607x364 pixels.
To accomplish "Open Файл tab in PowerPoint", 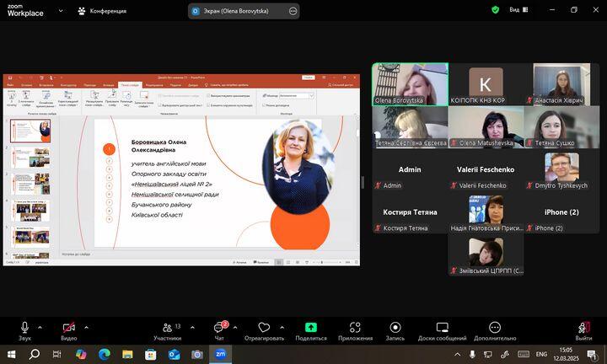I will click(x=10, y=85).
